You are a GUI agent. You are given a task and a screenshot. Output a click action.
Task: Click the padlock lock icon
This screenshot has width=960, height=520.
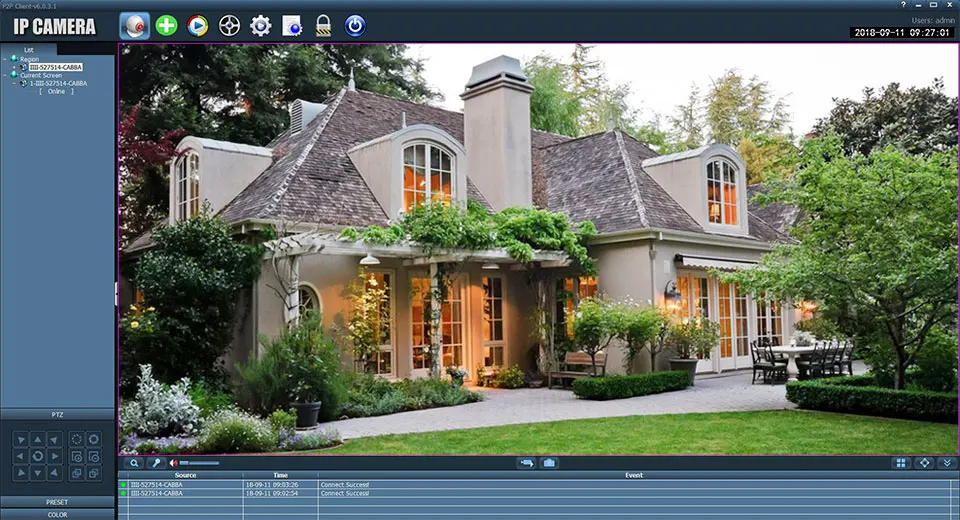pos(323,25)
